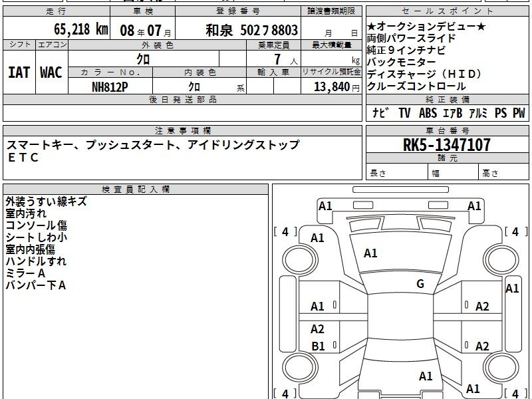Click the 検査員記入欄 header
This screenshot has height=399, width=532.
pos(136,190)
